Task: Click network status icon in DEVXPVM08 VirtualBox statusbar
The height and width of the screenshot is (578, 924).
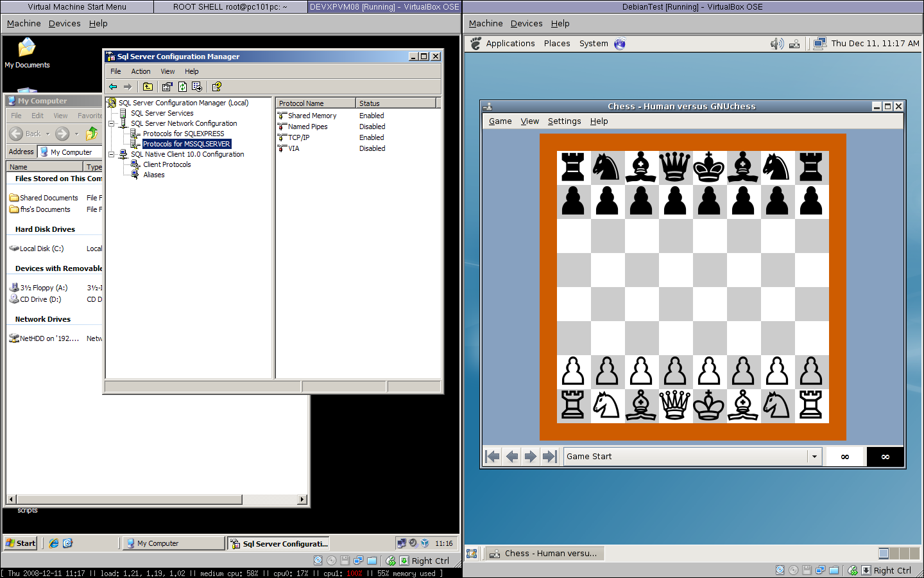Action: [x=358, y=561]
